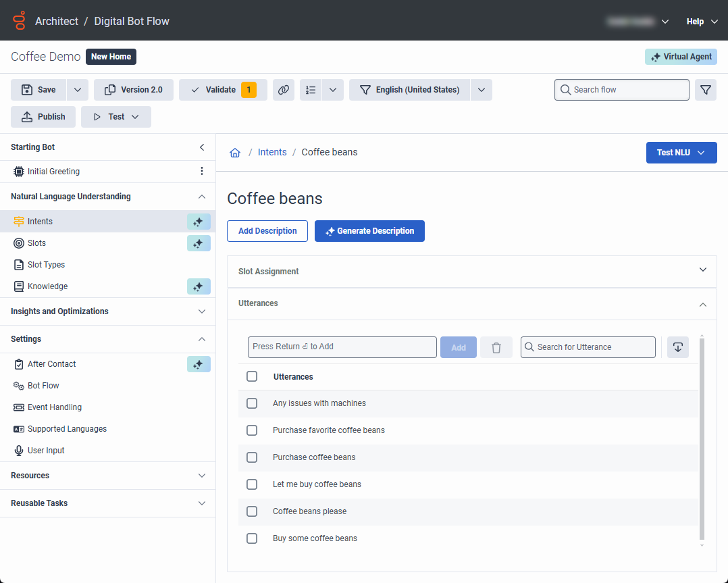Check the 'Any issues with machines' utterance
The width and height of the screenshot is (728, 583).
click(252, 403)
